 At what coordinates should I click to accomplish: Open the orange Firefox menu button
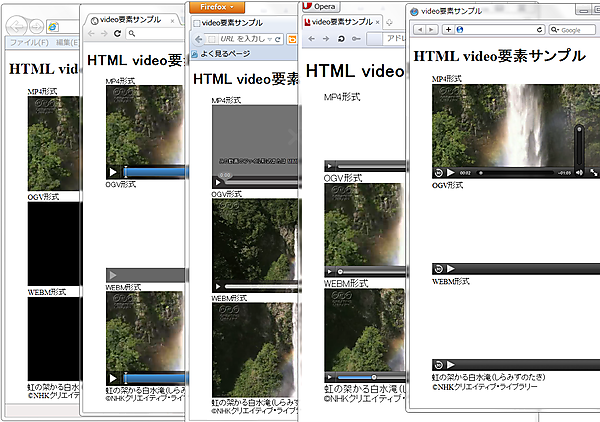217,7
